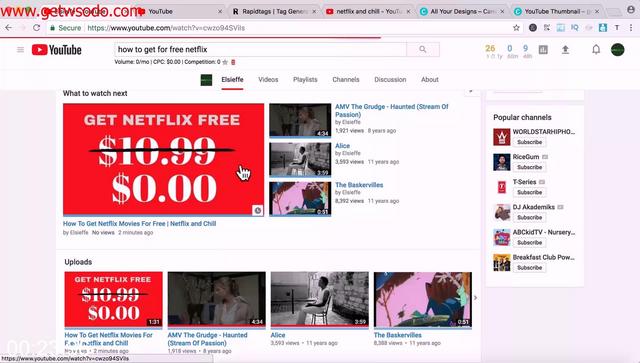The image size is (640, 363).
Task: Open the YouTube hamburger guide menu
Action: coord(20,50)
